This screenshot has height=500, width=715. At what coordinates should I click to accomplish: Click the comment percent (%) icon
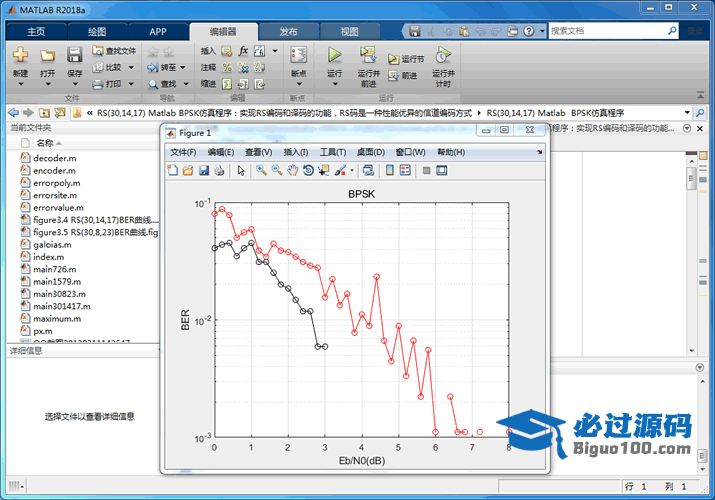[x=227, y=67]
